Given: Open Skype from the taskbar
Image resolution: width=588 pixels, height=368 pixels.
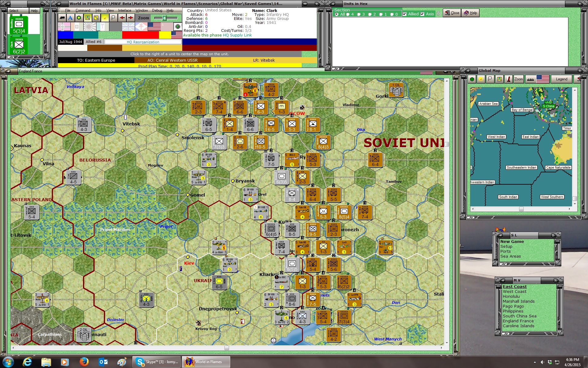Looking at the screenshot, I should (x=157, y=362).
